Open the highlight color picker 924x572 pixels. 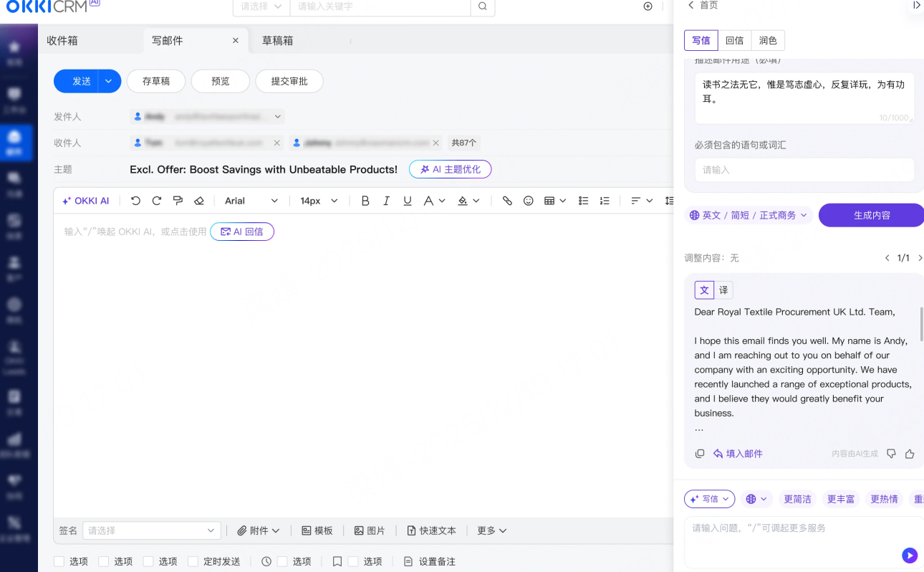[x=468, y=201]
